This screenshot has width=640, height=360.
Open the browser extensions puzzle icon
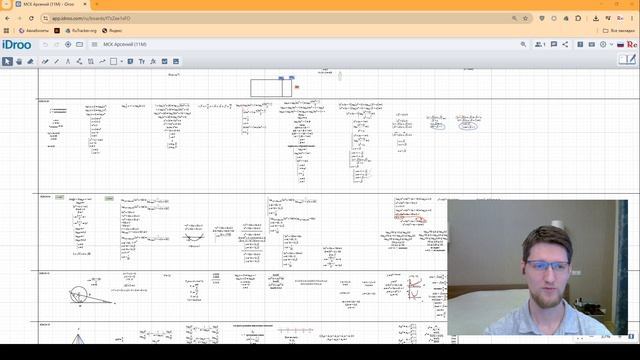click(x=578, y=18)
